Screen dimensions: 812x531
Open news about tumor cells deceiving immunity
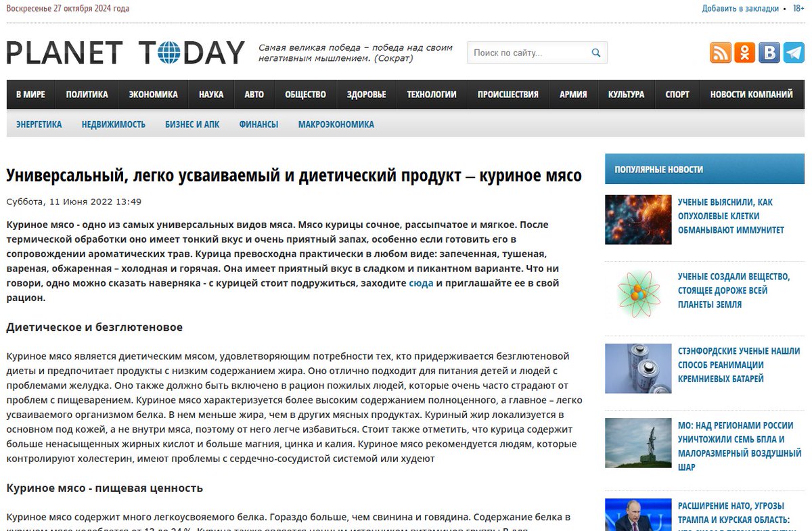[x=731, y=216]
